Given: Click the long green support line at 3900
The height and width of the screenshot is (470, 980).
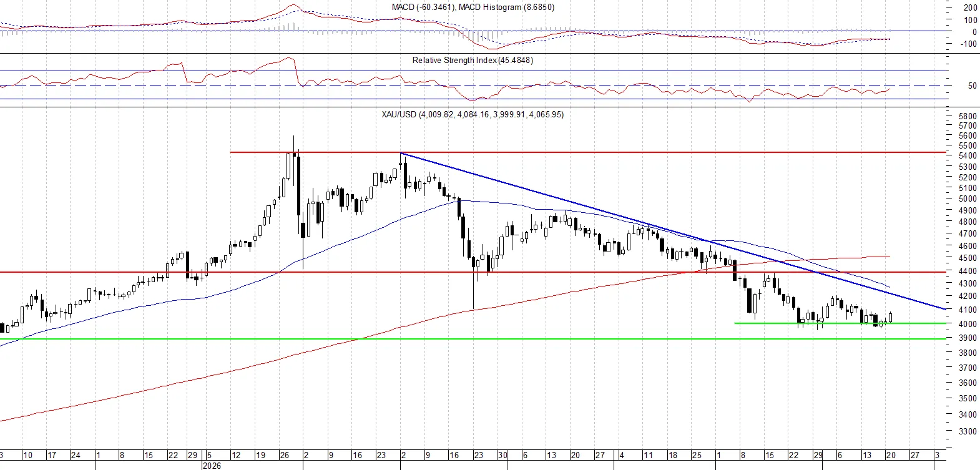Looking at the screenshot, I should [473, 339].
